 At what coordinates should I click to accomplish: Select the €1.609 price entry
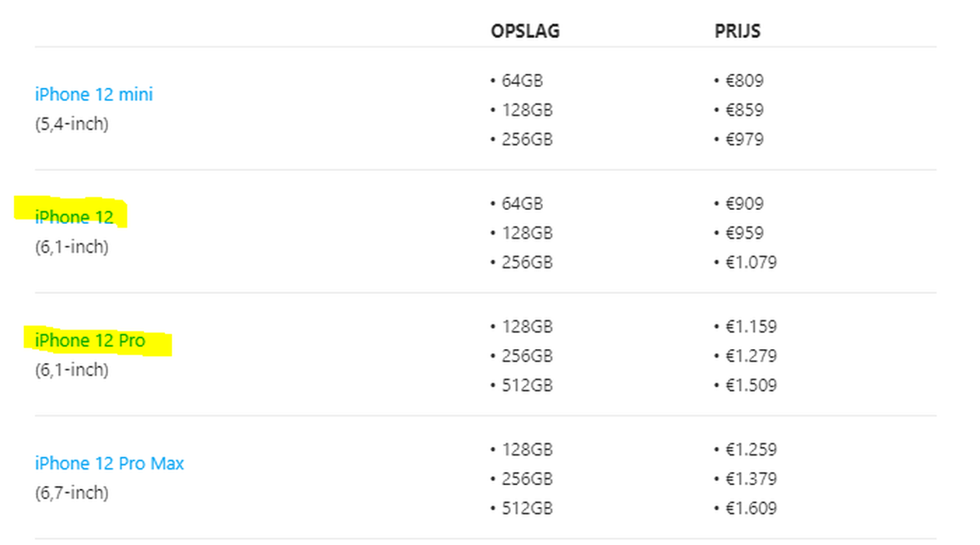[x=751, y=508]
